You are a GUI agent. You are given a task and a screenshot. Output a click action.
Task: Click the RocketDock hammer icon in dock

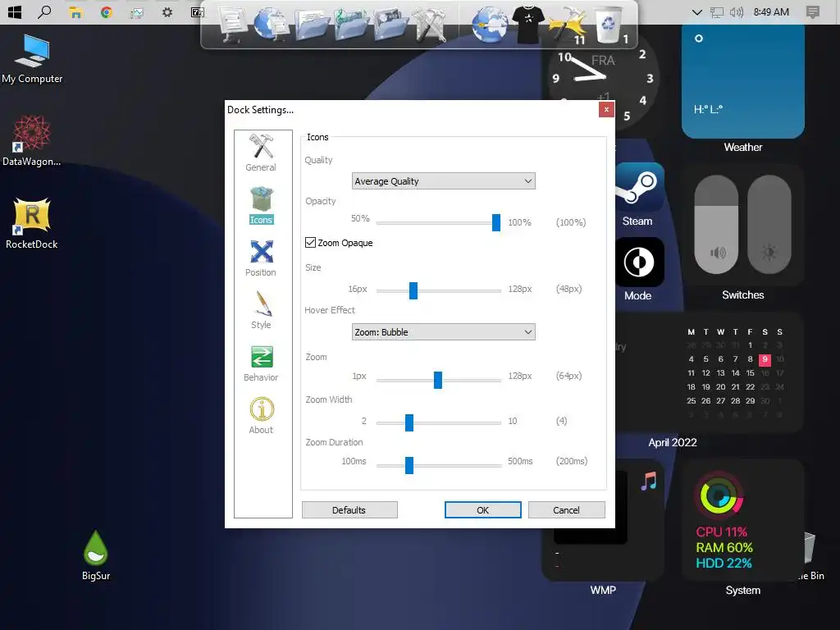click(x=568, y=25)
